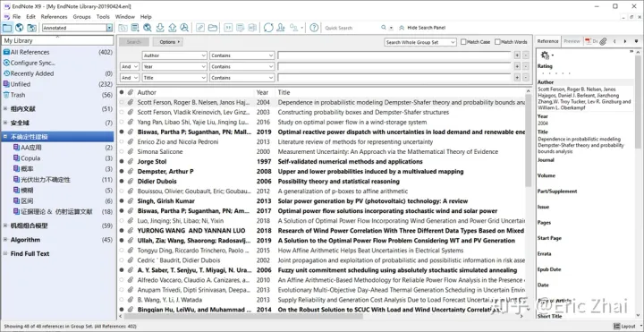
Task: Open the Tools menu
Action: point(103,17)
